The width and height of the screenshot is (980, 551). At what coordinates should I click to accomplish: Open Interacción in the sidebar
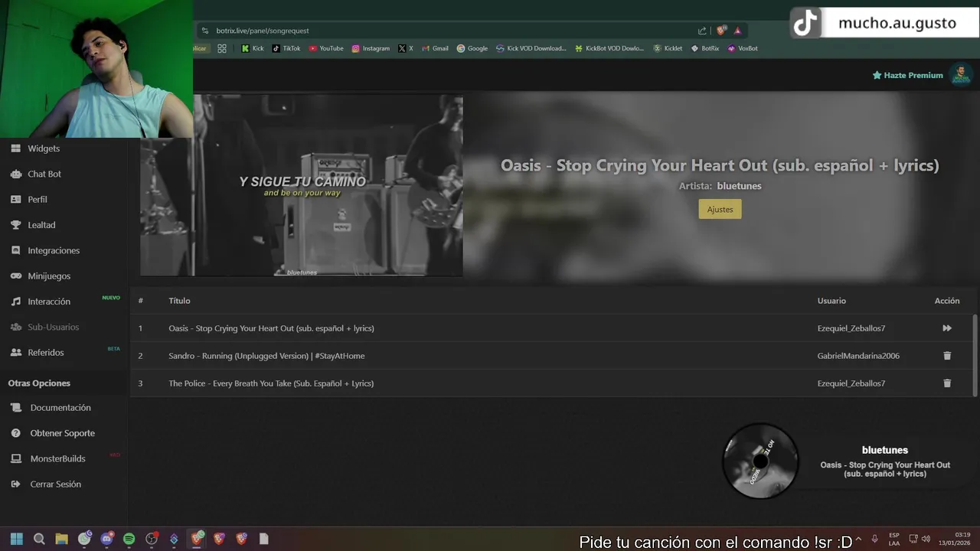pos(49,302)
